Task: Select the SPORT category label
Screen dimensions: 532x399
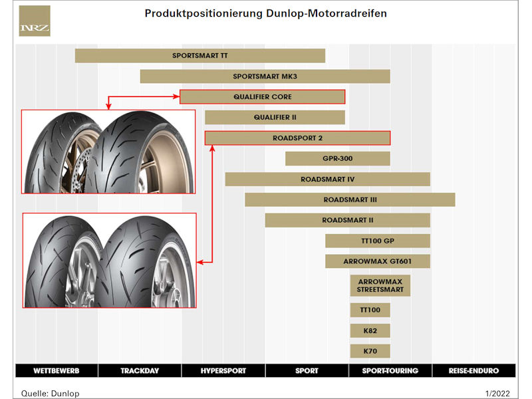Action: pos(307,370)
